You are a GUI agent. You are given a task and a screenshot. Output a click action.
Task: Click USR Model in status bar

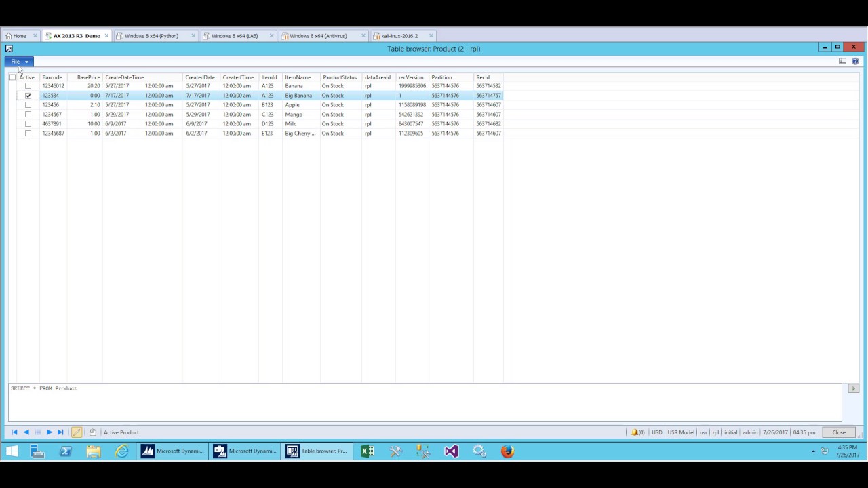[x=681, y=432]
